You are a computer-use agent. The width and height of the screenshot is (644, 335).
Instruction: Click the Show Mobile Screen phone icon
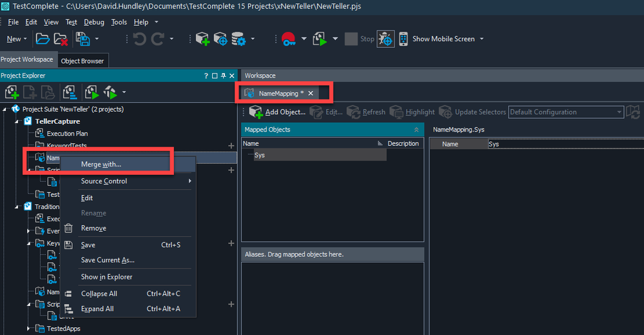coord(404,39)
